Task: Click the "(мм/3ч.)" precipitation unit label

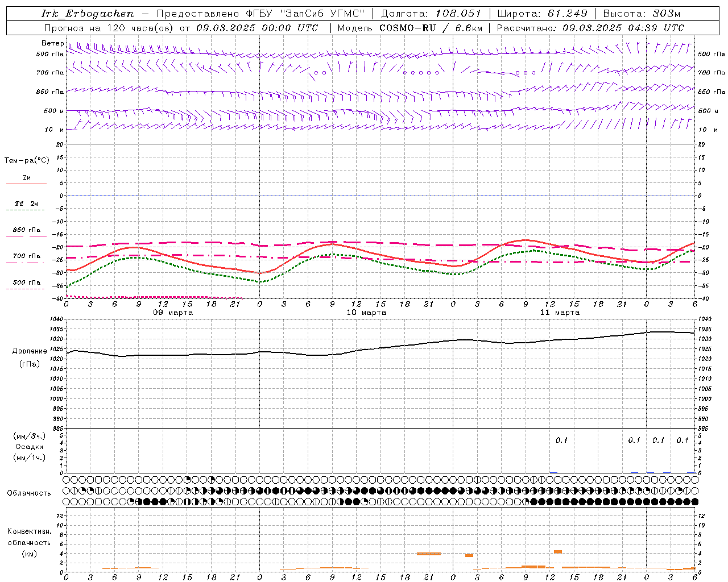Action: (x=29, y=436)
